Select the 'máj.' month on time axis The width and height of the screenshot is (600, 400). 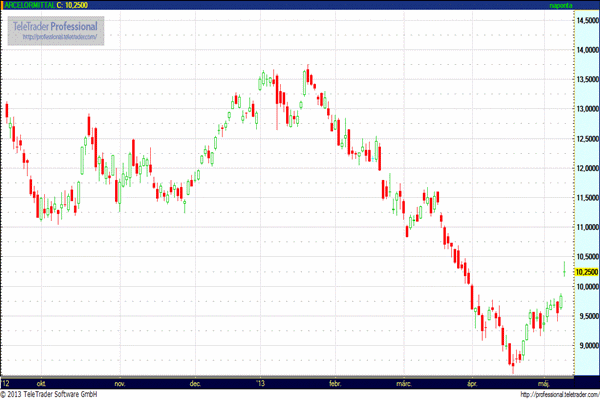click(x=546, y=383)
